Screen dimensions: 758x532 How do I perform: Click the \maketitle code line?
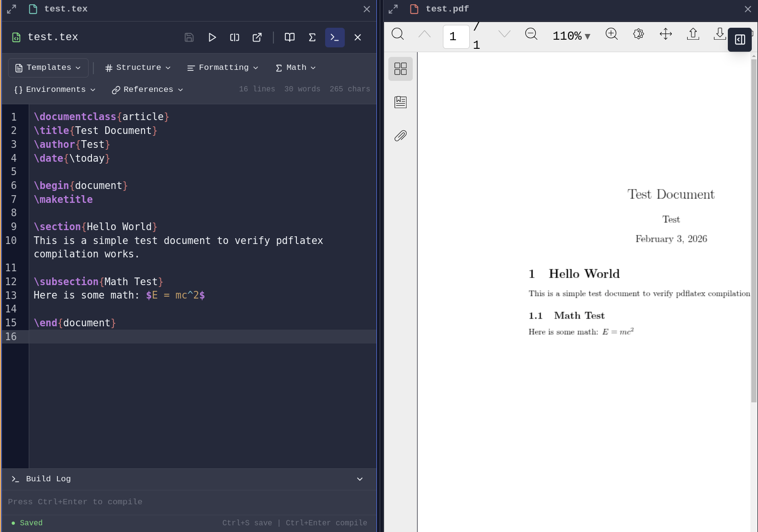pyautogui.click(x=63, y=199)
